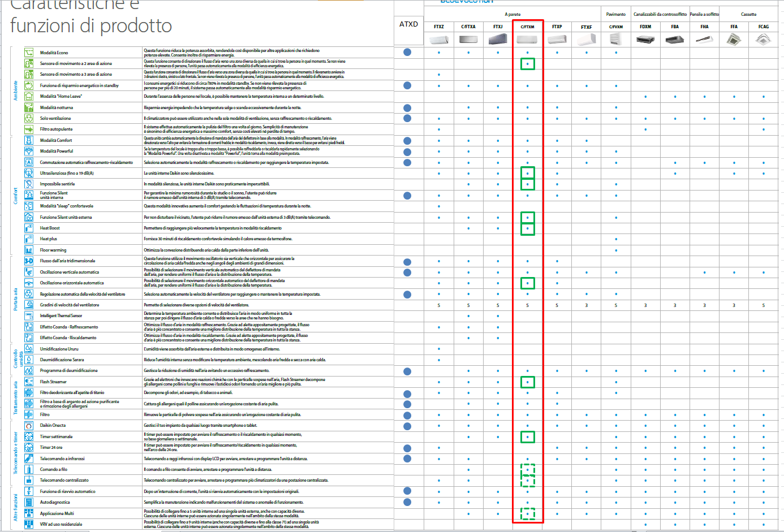784x532 pixels.
Task: Click the 'Funzione Silent unità esterna' feature name
Action: (x=66, y=217)
